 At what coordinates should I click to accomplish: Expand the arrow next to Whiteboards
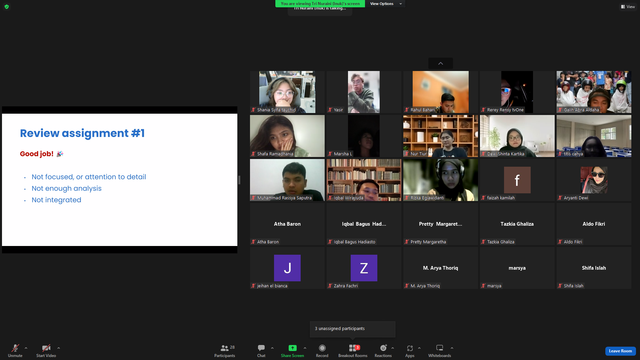click(452, 348)
